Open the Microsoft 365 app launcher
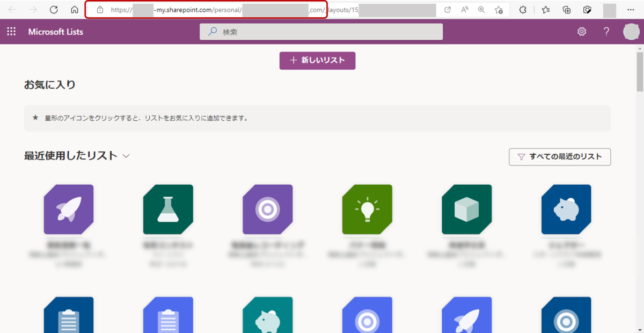 pyautogui.click(x=11, y=32)
